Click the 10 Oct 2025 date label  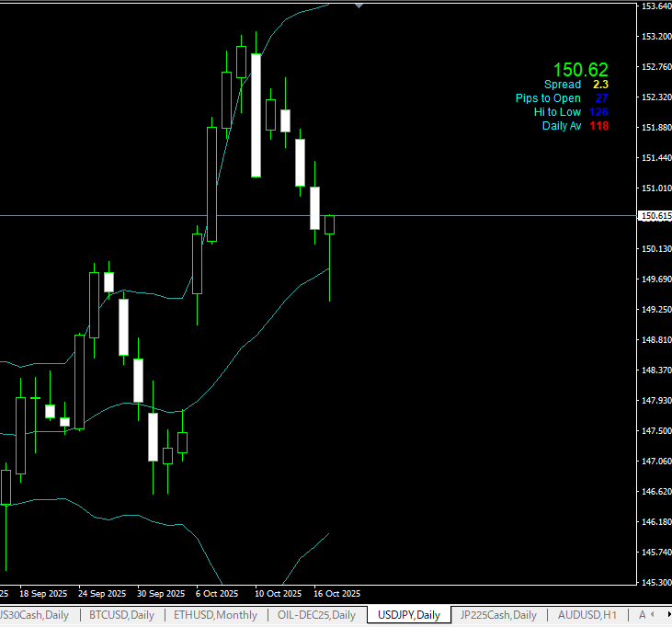(x=278, y=593)
